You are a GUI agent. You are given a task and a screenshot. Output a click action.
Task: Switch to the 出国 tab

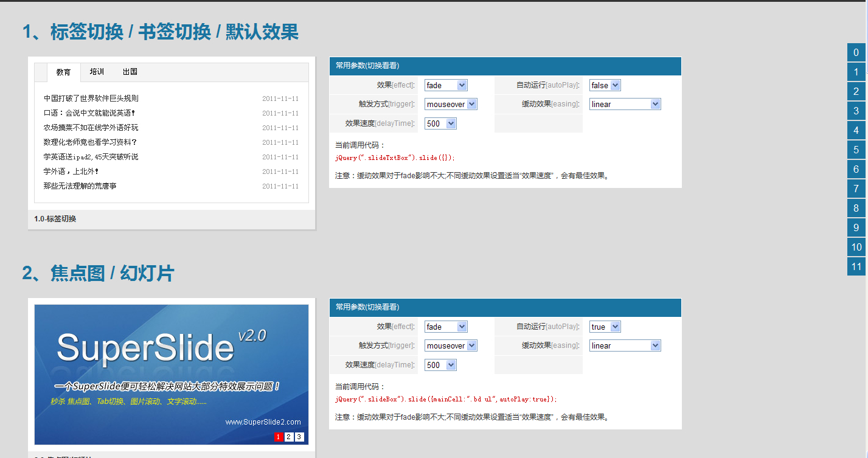[x=130, y=72]
